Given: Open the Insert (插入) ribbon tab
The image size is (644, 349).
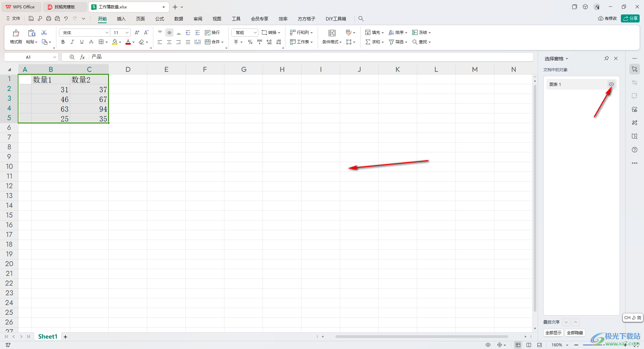Looking at the screenshot, I should (121, 19).
